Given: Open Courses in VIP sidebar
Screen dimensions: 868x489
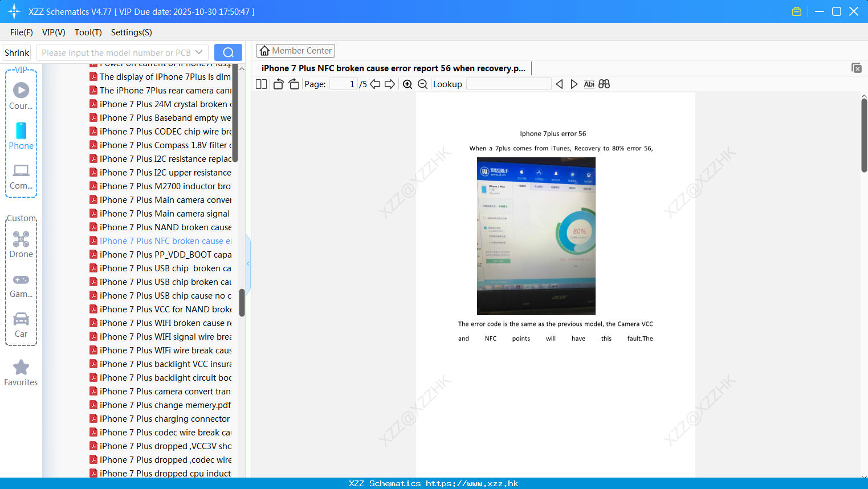Looking at the screenshot, I should pos(21,96).
